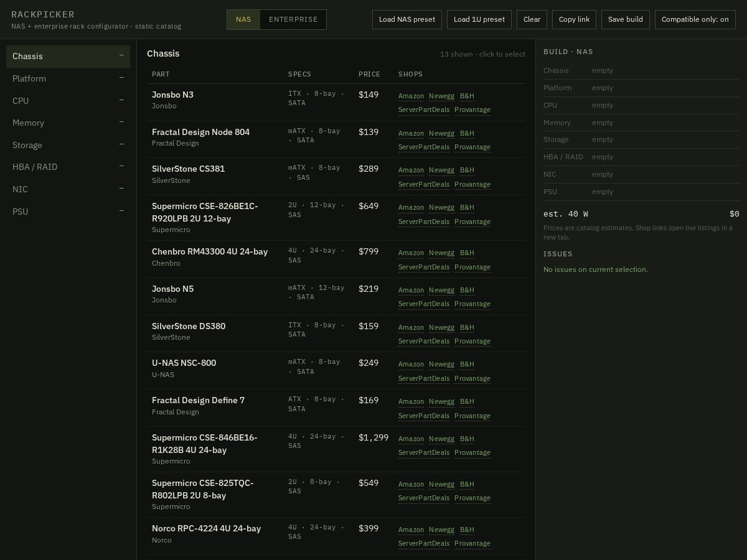Select Fractal Design Node 804 chassis
Image resolution: width=747 pixels, height=560 pixels.
(x=336, y=139)
